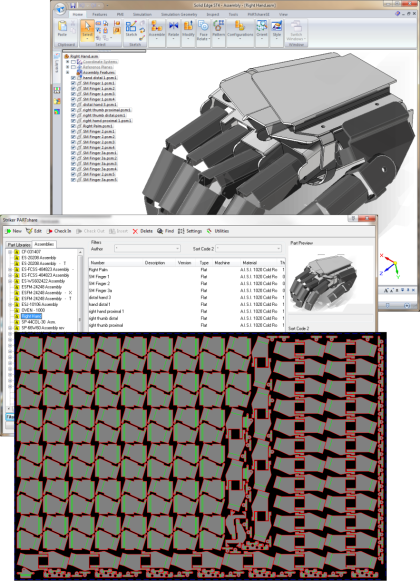This screenshot has width=420, height=581.
Task: Select Right Hand assembly in PARTshare tree
Action: tap(31, 316)
